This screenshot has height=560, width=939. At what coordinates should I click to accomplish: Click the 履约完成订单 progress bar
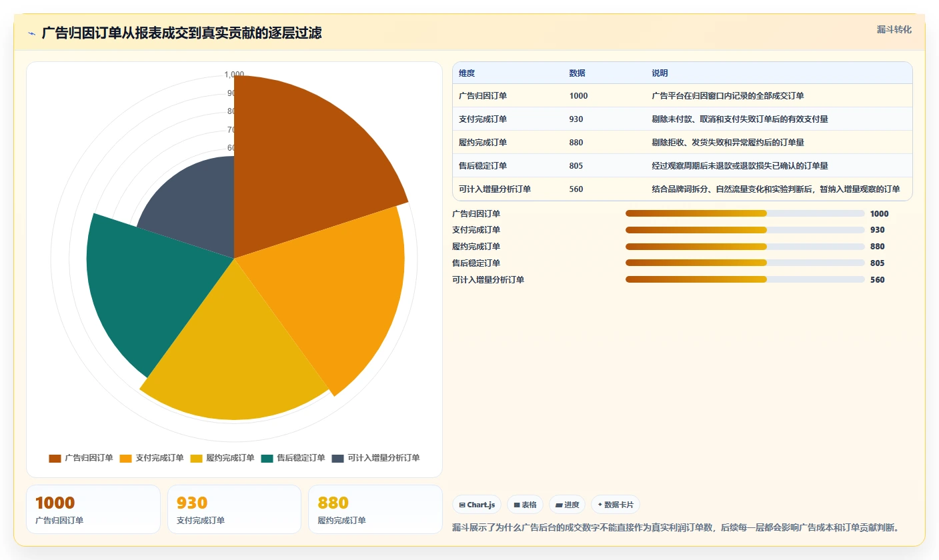click(745, 247)
